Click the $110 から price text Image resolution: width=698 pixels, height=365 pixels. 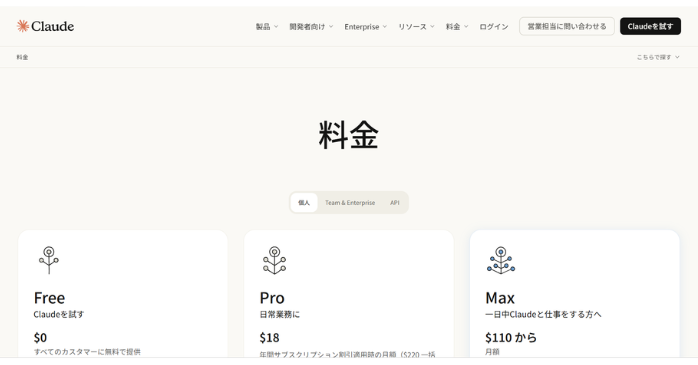point(511,337)
